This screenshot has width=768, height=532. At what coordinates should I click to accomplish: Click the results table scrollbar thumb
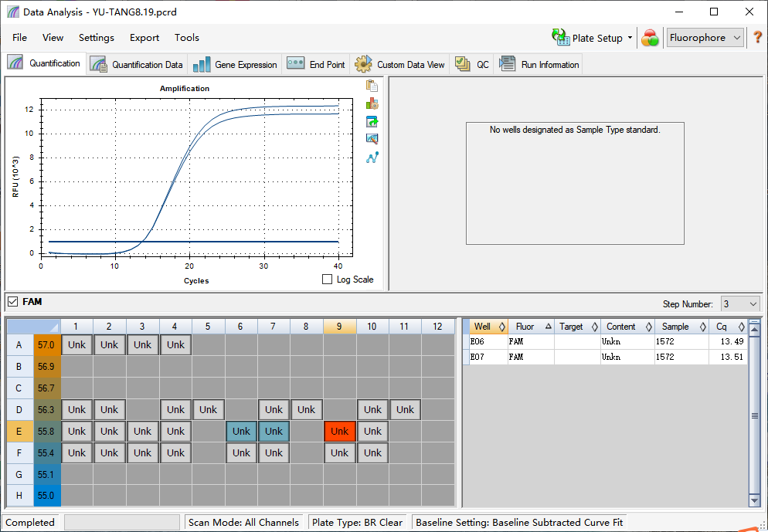(754, 415)
